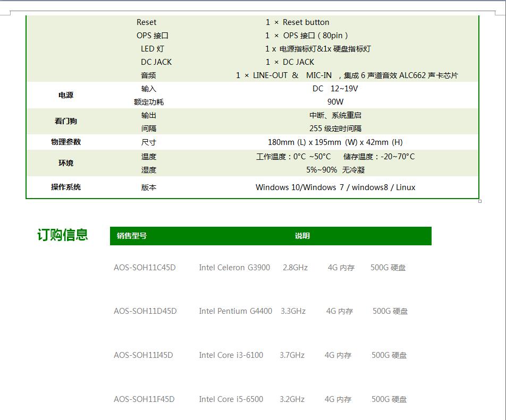506x420 pixels.
Task: Click the green 订购信息 heading
Action: [63, 235]
